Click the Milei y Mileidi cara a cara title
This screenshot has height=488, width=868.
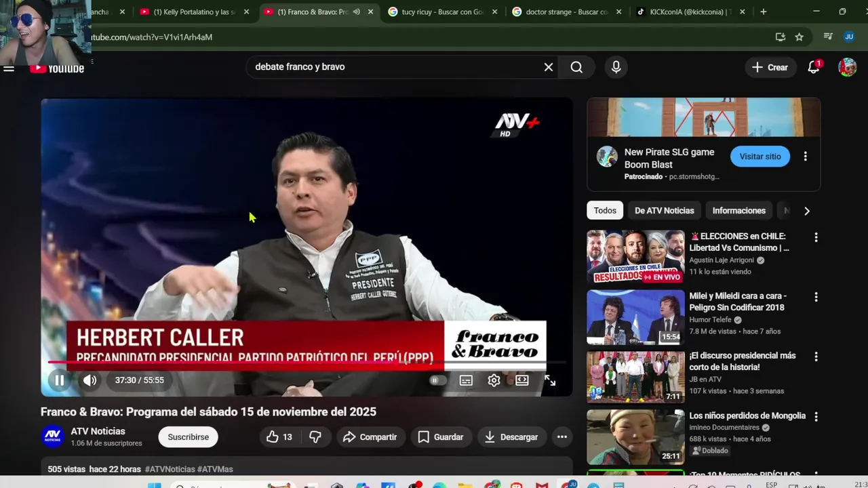(738, 302)
